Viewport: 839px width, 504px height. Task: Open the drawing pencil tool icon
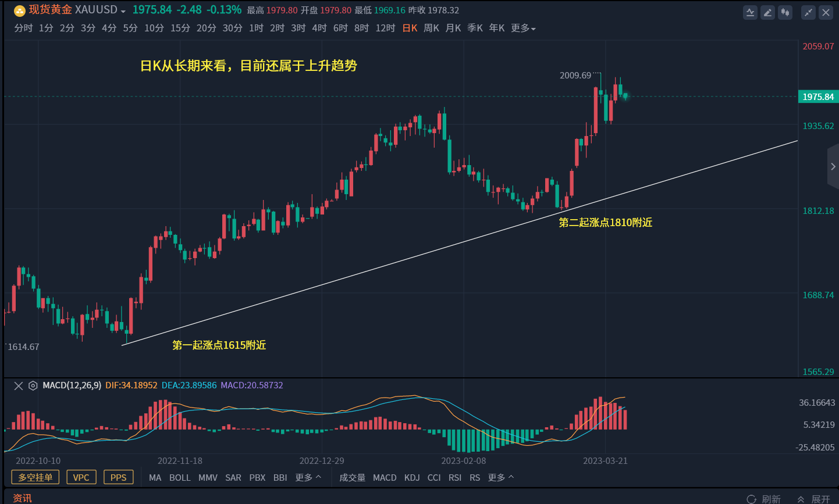[x=767, y=12]
